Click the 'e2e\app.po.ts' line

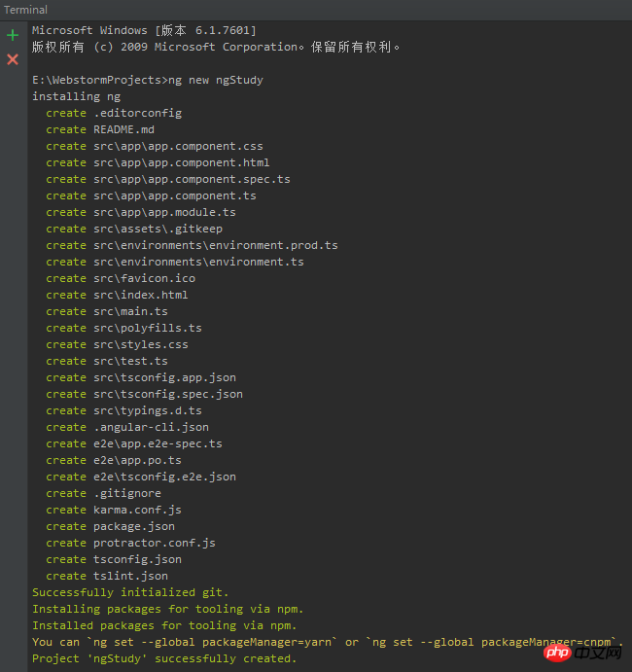[114, 460]
